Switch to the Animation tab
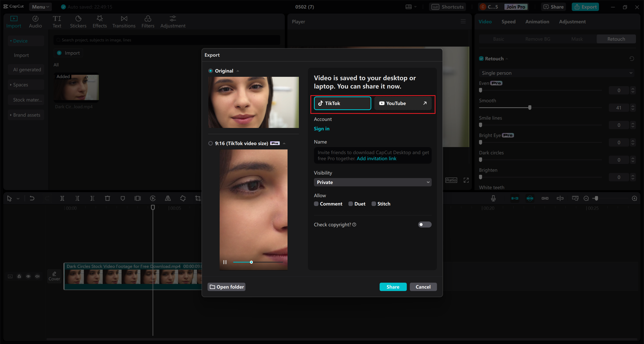Image resolution: width=644 pixels, height=344 pixels. [537, 22]
